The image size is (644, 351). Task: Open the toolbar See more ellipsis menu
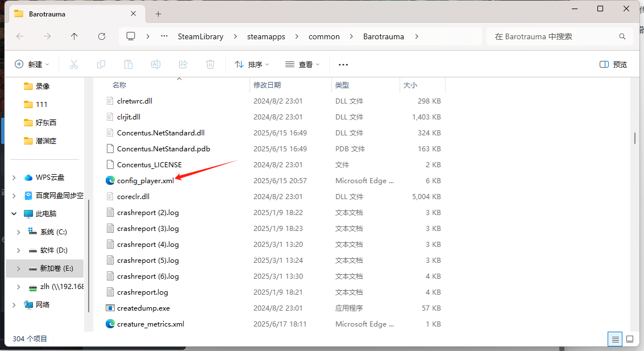[x=343, y=64]
